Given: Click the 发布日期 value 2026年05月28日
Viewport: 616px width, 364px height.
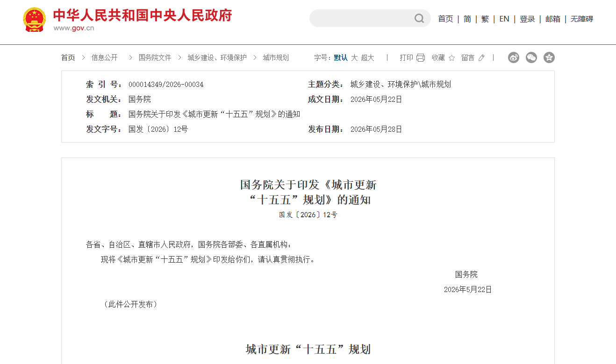Looking at the screenshot, I should [376, 129].
